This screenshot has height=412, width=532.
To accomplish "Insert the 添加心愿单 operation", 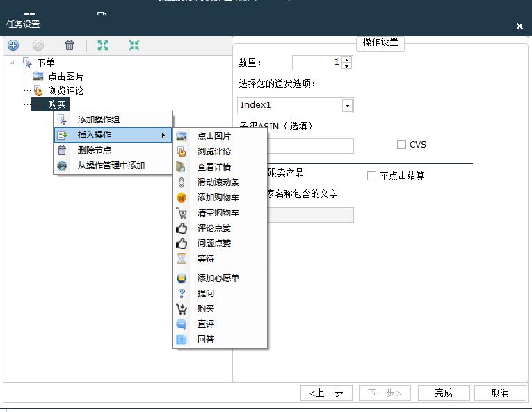I will pyautogui.click(x=220, y=278).
